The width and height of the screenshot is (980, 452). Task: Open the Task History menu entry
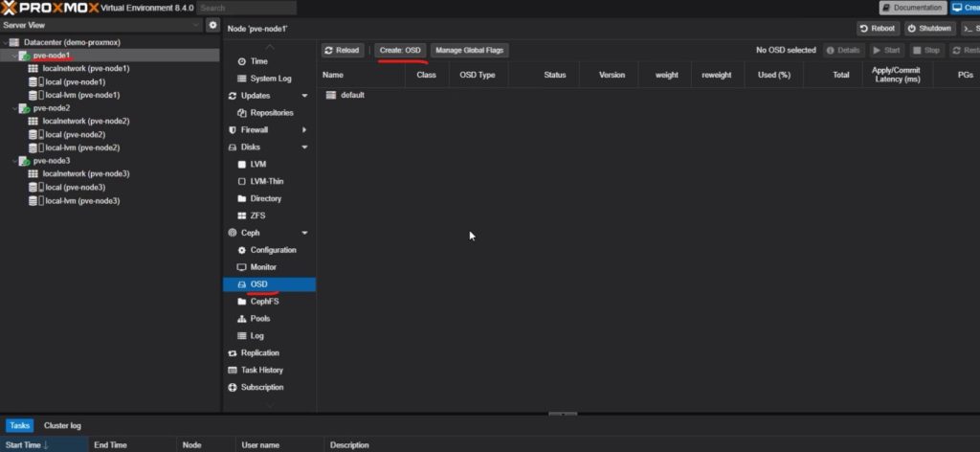(x=269, y=370)
